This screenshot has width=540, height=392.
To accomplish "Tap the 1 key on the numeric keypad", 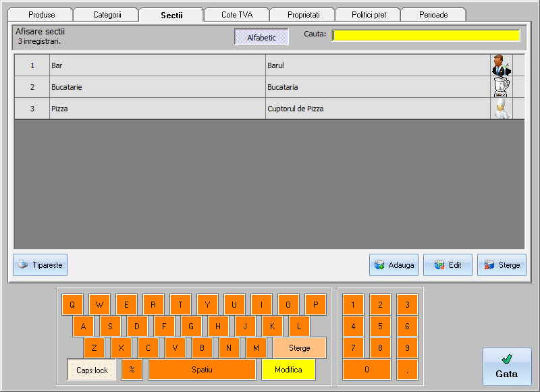I will click(353, 304).
